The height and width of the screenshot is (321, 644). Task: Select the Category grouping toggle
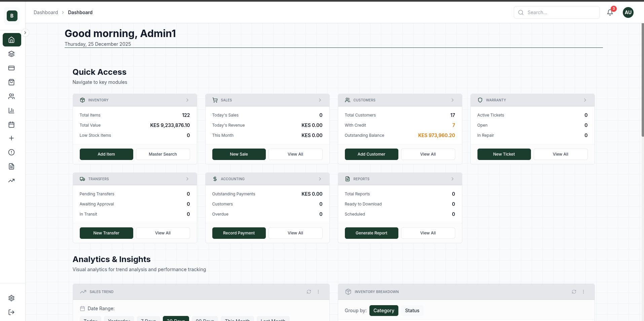(x=384, y=310)
